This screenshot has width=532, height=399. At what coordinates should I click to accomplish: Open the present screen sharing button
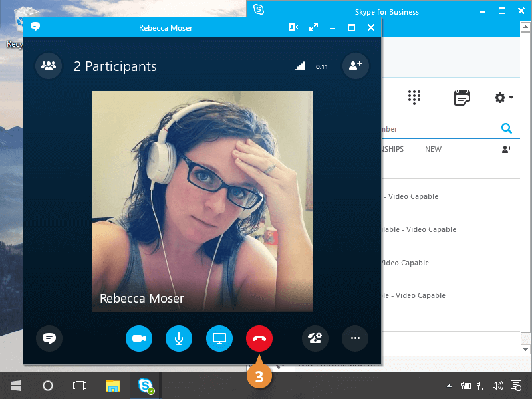pyautogui.click(x=219, y=338)
